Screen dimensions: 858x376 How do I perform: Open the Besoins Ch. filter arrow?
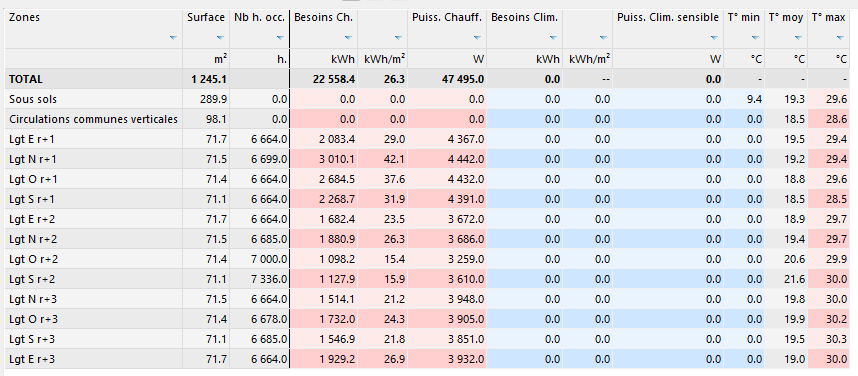click(348, 38)
